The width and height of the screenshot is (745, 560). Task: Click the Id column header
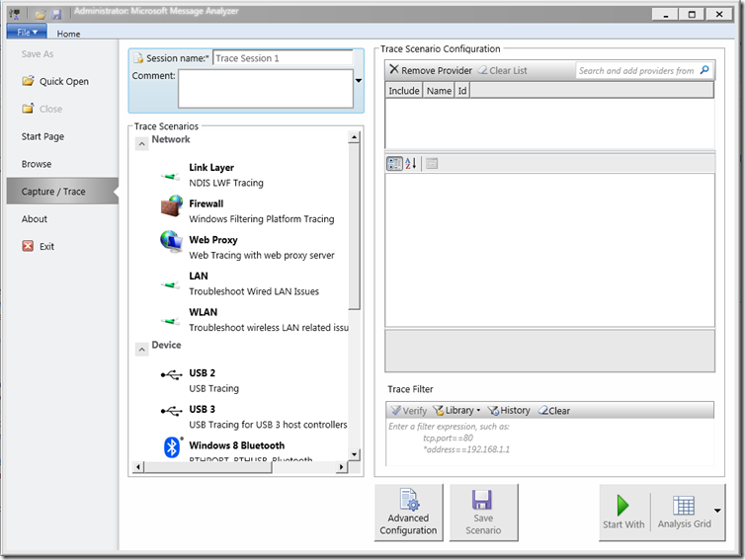pyautogui.click(x=462, y=90)
